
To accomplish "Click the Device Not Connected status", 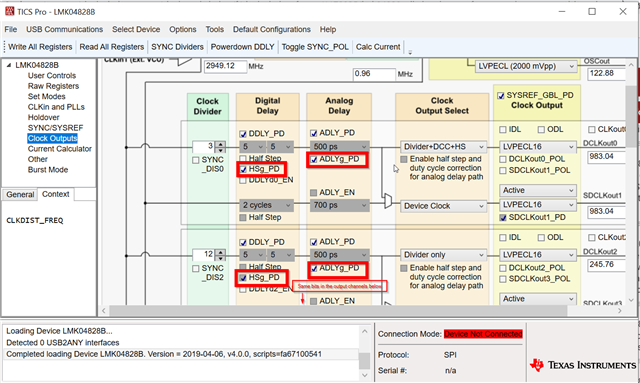I will point(483,334).
